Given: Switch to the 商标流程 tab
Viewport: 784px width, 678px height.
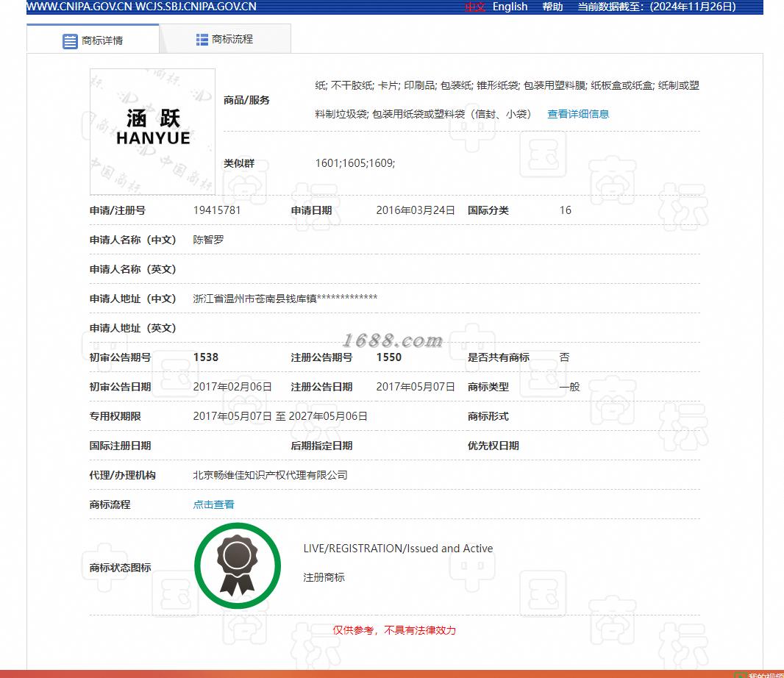Looking at the screenshot, I should pyautogui.click(x=225, y=39).
